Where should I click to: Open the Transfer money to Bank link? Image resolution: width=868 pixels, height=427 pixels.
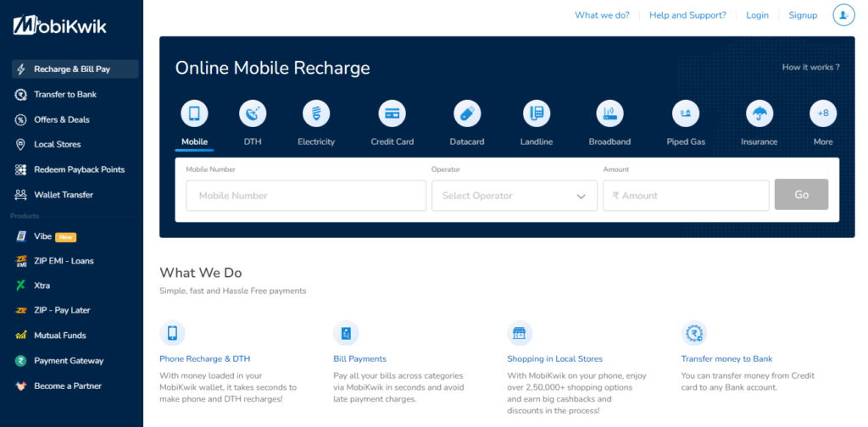point(726,359)
